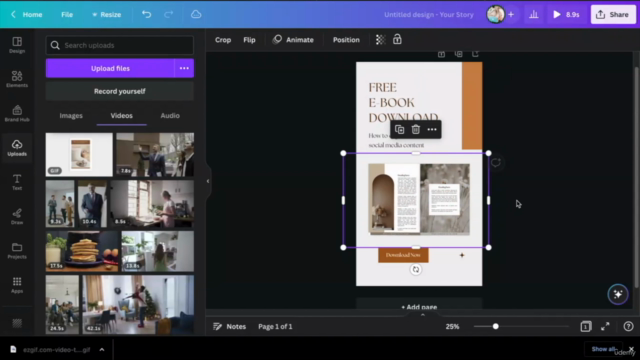Open the Design sidebar panel

coord(17,45)
